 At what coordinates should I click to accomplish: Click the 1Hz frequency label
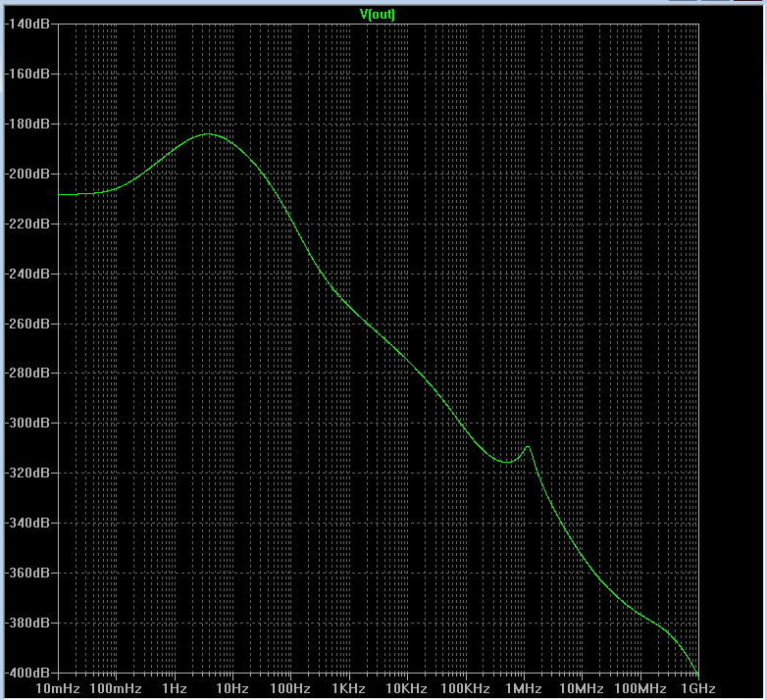coord(175,689)
